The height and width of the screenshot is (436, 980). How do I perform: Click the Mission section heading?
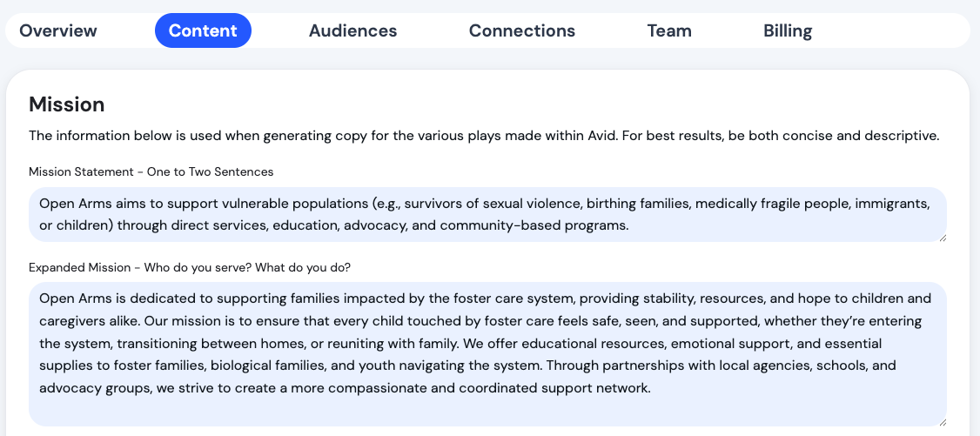(x=67, y=105)
